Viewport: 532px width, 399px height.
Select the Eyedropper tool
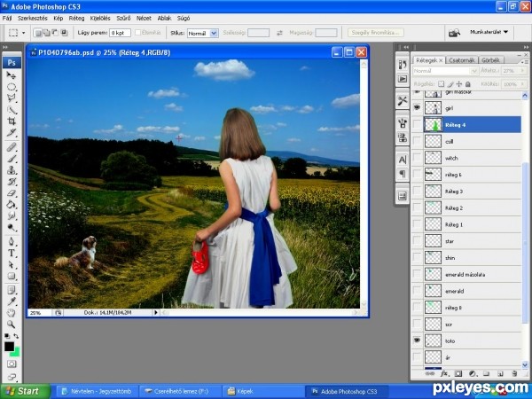click(12, 301)
